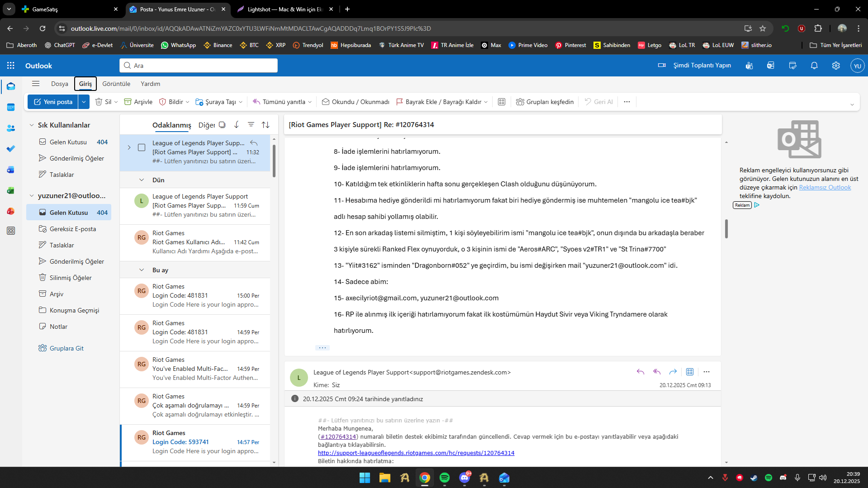Open Spotify from the Windows taskbar
868x488 pixels.
pos(445,478)
